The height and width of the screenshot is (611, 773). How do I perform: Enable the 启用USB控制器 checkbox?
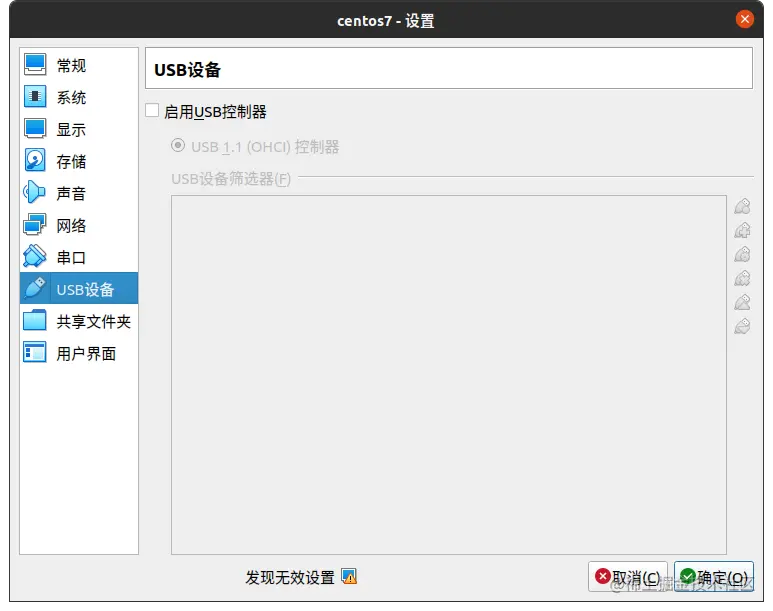pos(152,110)
